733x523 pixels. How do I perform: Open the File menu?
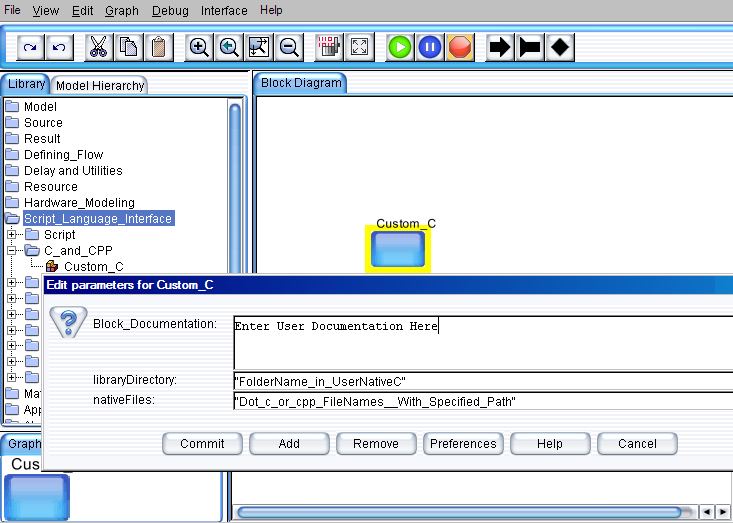tap(12, 10)
